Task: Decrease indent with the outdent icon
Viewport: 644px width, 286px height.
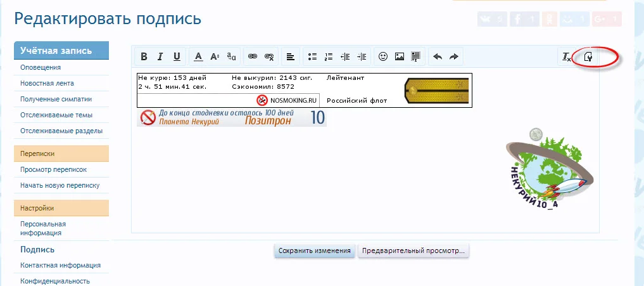Action: 345,57
